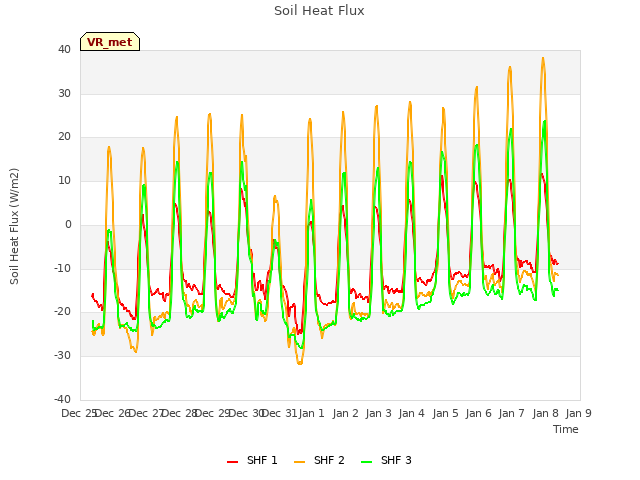Click the Jan 2 x-axis tick label
This screenshot has width=640, height=480.
[x=345, y=413]
